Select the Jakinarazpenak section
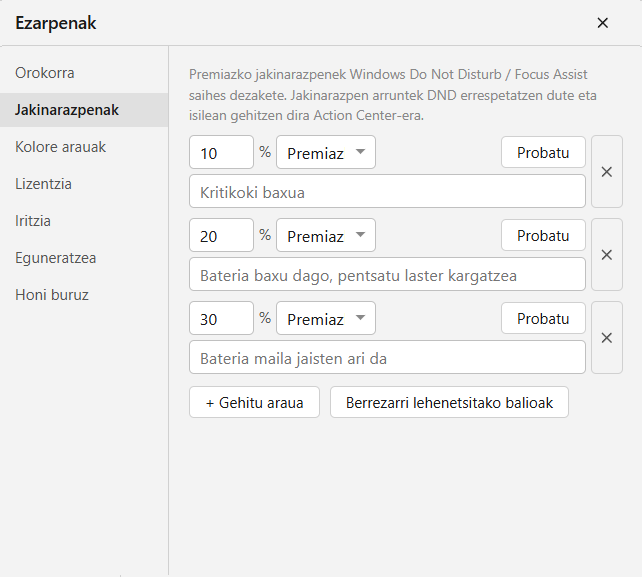This screenshot has width=642, height=577. tap(84, 110)
